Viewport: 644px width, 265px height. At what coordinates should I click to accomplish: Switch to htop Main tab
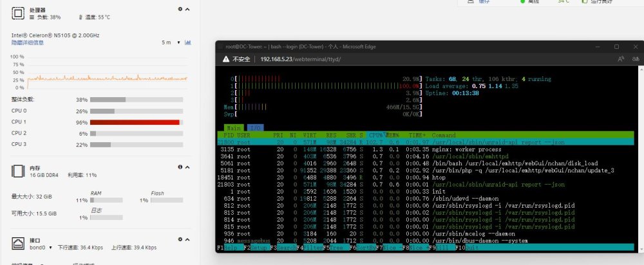234,128
